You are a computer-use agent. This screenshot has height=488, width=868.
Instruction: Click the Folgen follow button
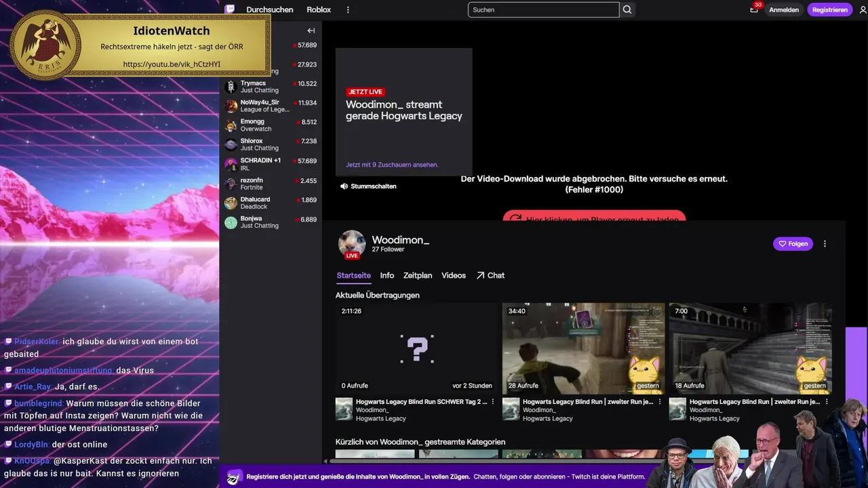(793, 243)
